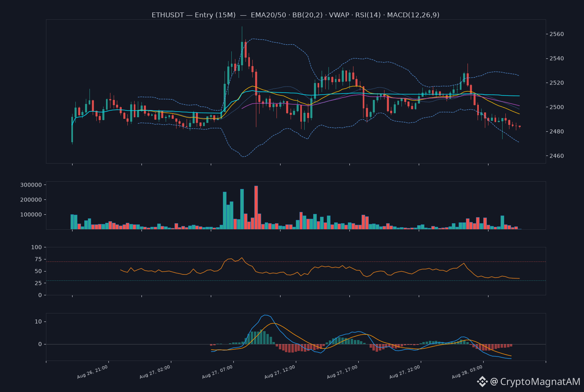584x392 pixels.
Task: Select the 75 label on the RSI axis
Action: click(38, 259)
